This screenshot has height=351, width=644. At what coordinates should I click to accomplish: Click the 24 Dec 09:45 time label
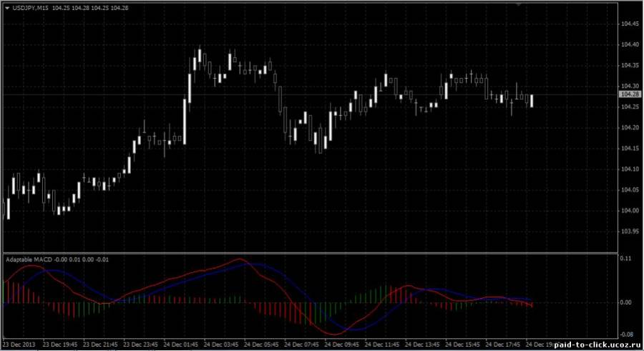(341, 345)
